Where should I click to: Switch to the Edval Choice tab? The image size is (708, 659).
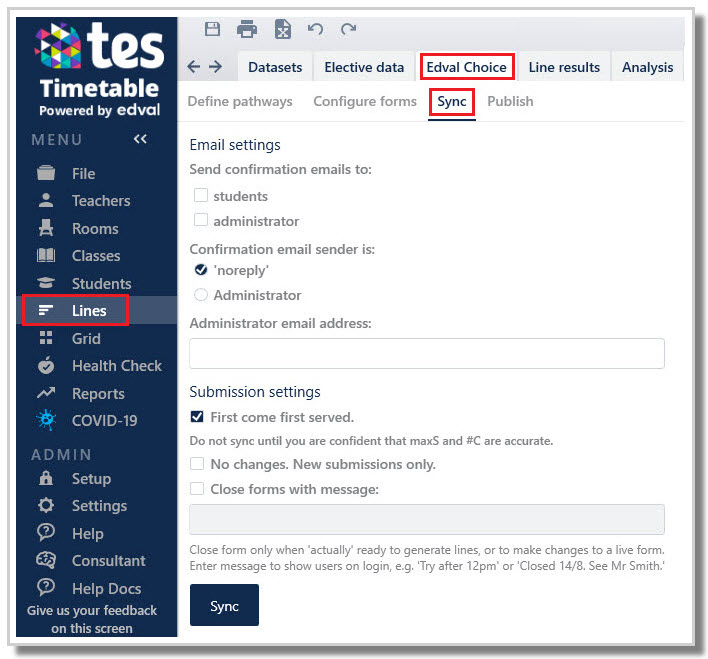(x=467, y=67)
